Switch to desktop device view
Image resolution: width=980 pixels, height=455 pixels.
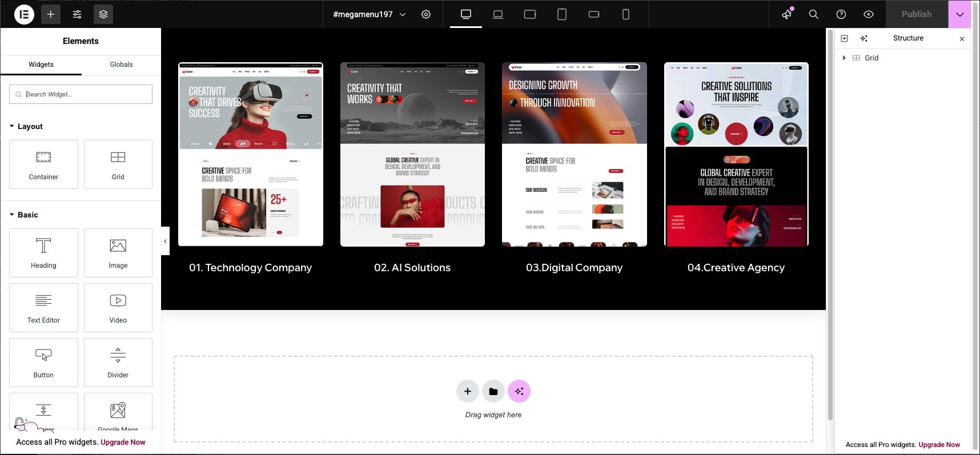click(x=466, y=14)
